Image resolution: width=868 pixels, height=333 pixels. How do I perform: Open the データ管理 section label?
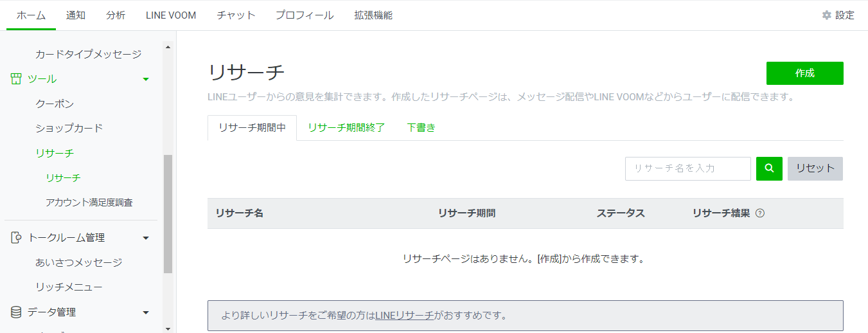(x=51, y=312)
